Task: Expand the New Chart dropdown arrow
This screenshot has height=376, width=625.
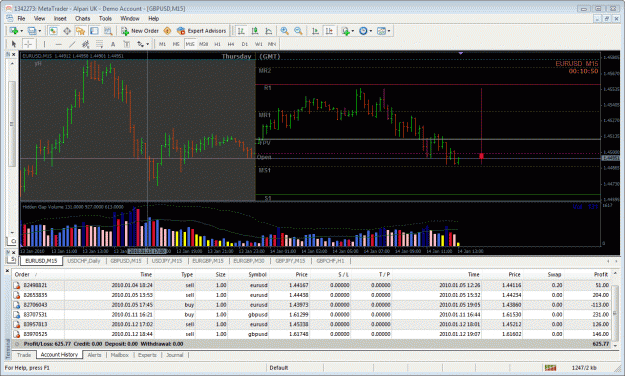Action: [21, 31]
